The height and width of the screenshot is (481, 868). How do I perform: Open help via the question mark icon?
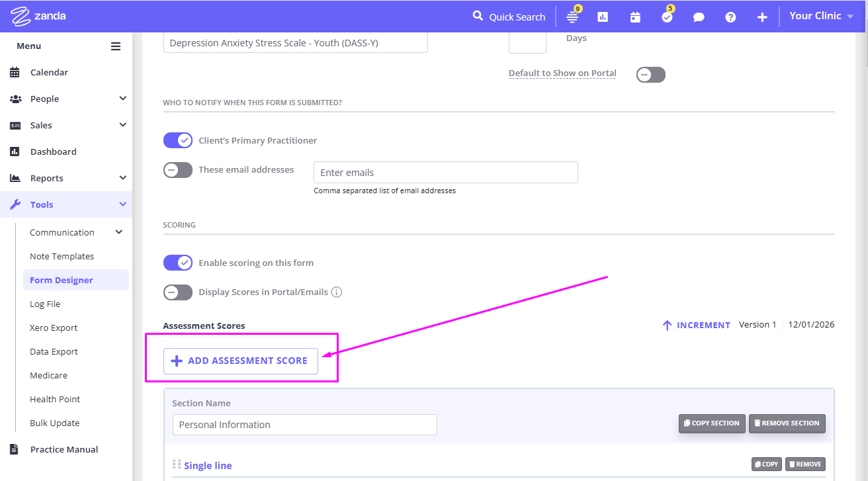[730, 16]
